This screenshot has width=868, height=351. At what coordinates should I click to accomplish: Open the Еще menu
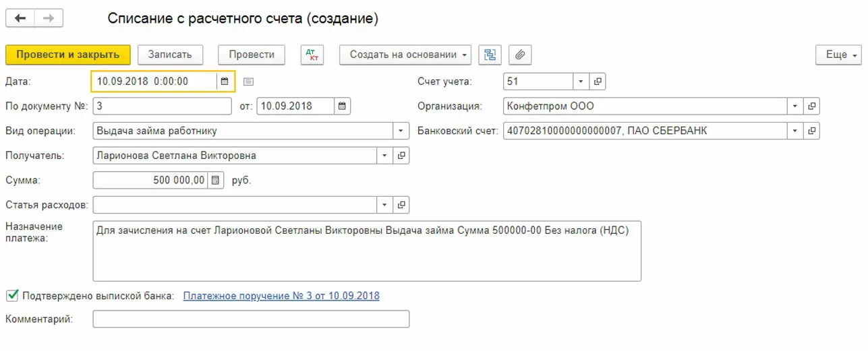pyautogui.click(x=838, y=55)
